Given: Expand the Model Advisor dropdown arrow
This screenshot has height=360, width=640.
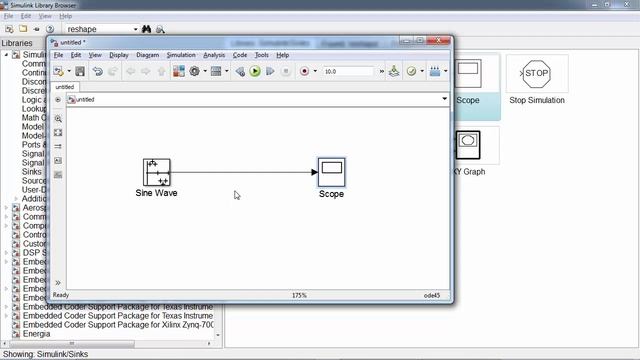Looking at the screenshot, I should pos(422,71).
